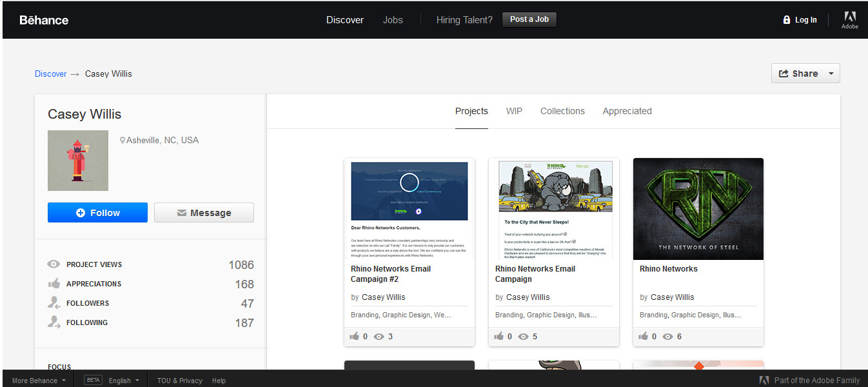
Task: Click the Adobe logo icon
Action: pyautogui.click(x=849, y=17)
